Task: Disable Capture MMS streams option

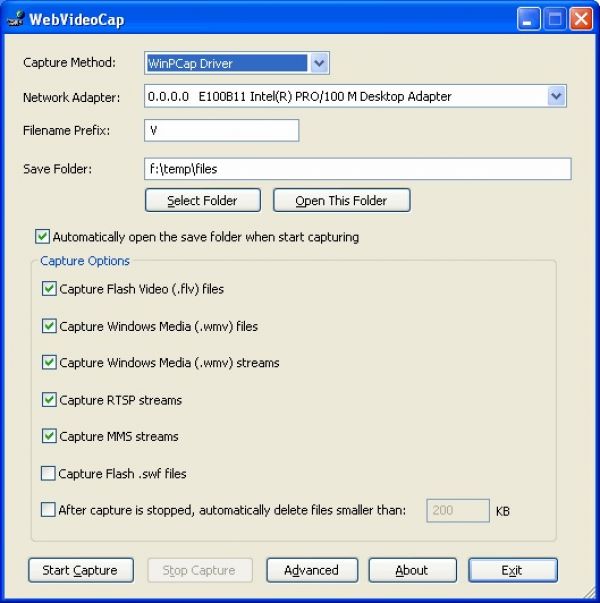Action: [x=49, y=436]
